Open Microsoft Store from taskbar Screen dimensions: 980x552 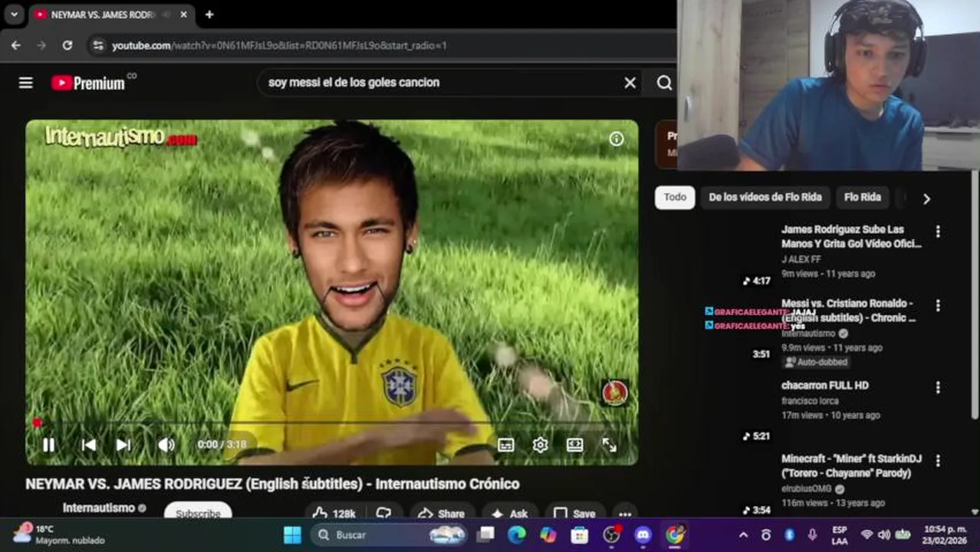click(x=580, y=534)
